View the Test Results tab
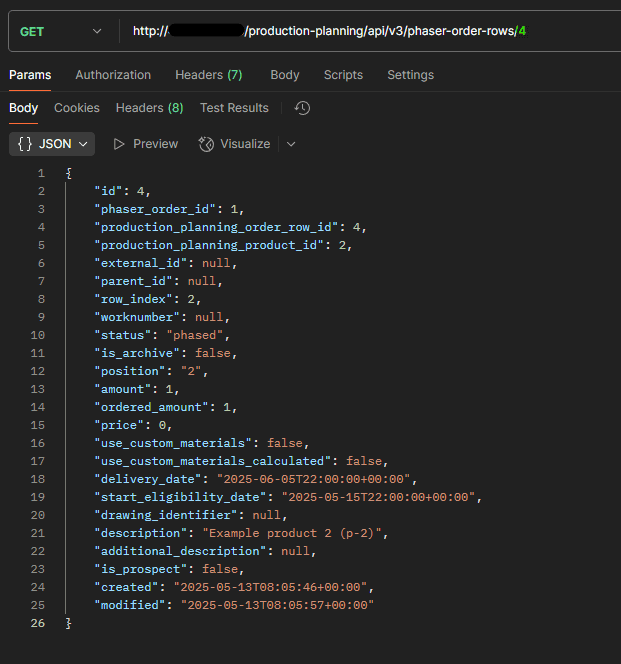This screenshot has width=621, height=664. pyautogui.click(x=234, y=108)
